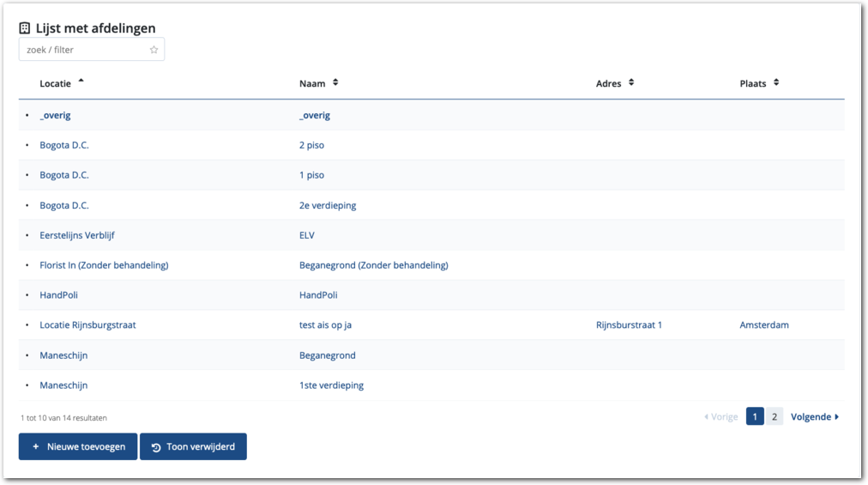Go to next page via Volgende

[x=814, y=416]
